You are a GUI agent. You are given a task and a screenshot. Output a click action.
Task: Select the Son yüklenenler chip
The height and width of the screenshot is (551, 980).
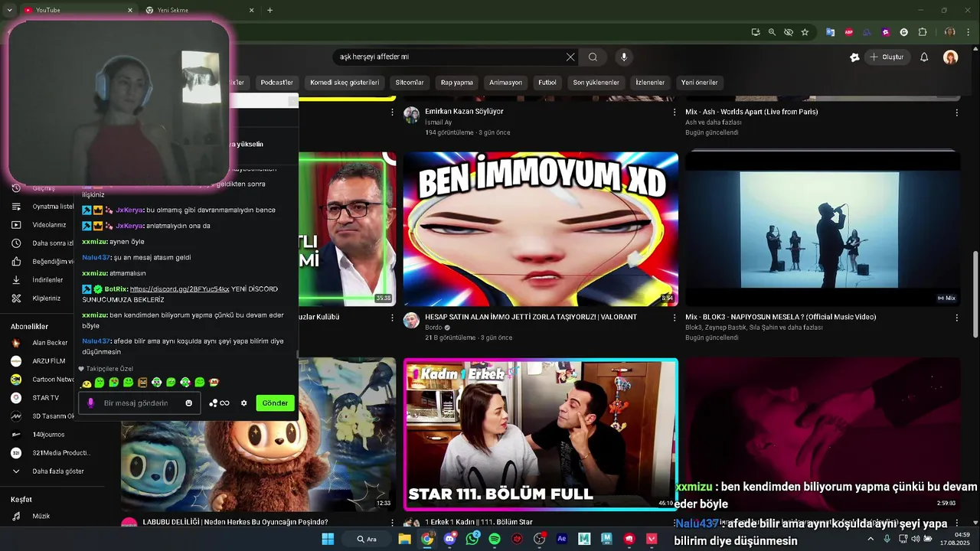tap(596, 83)
